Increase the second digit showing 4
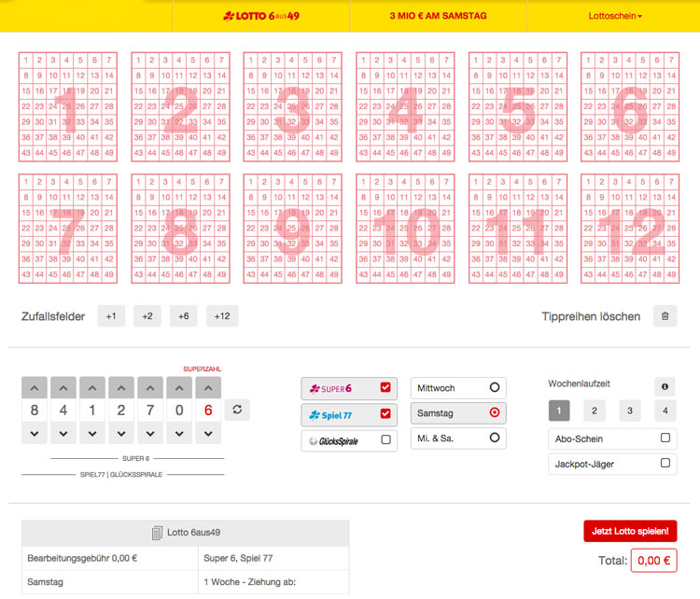The width and height of the screenshot is (700, 599). click(x=63, y=388)
